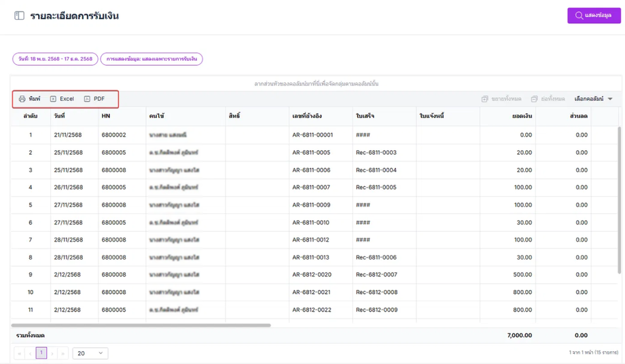Viewport: 625px width, 364px height.
Task: Open receipt Rec-6811-0003 cell
Action: [376, 153]
